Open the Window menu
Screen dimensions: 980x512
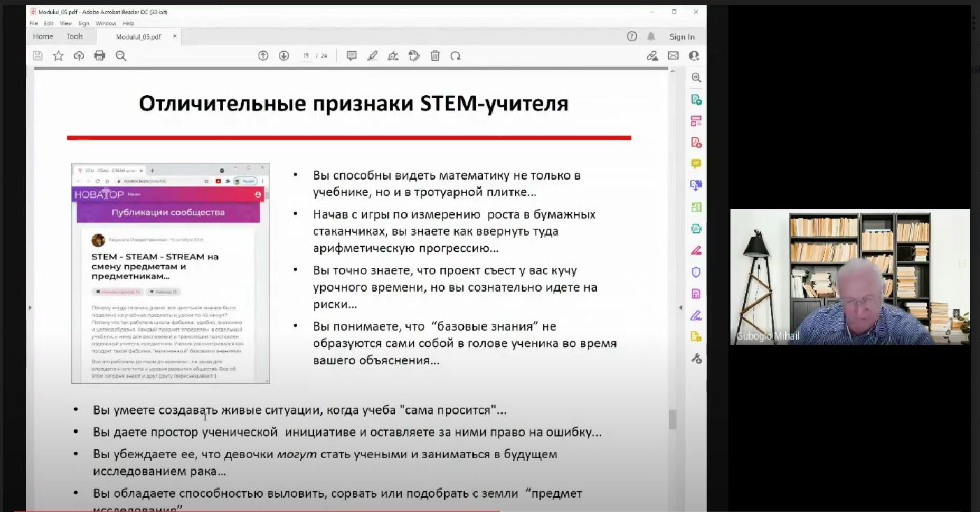106,23
